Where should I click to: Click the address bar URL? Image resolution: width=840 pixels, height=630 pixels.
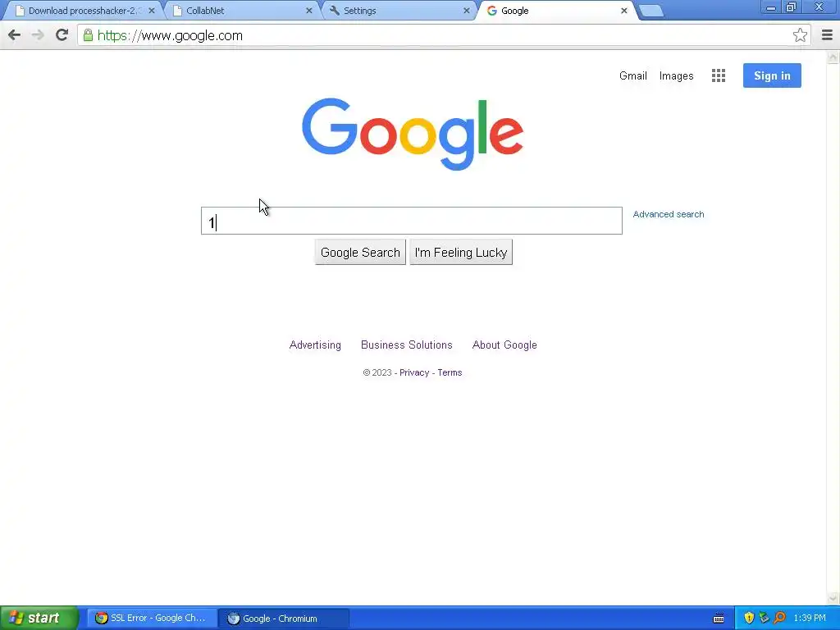(x=170, y=35)
